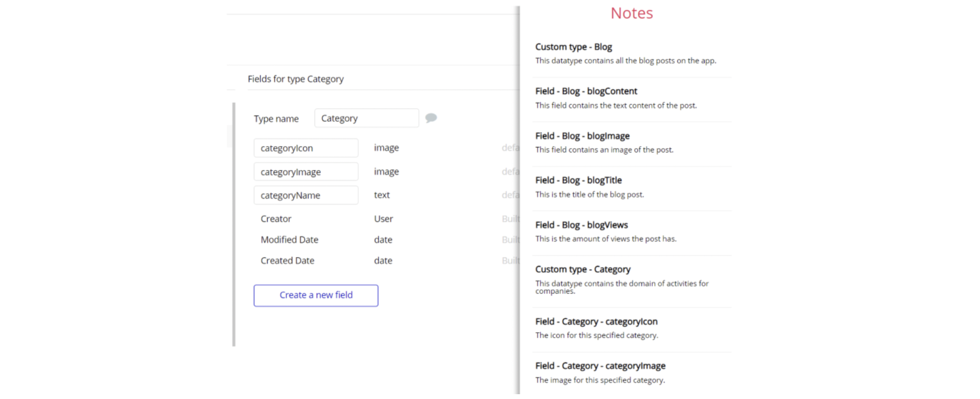Open the Field - Blog - blogTitle note
Image resolution: width=980 pixels, height=399 pixels.
tap(578, 180)
